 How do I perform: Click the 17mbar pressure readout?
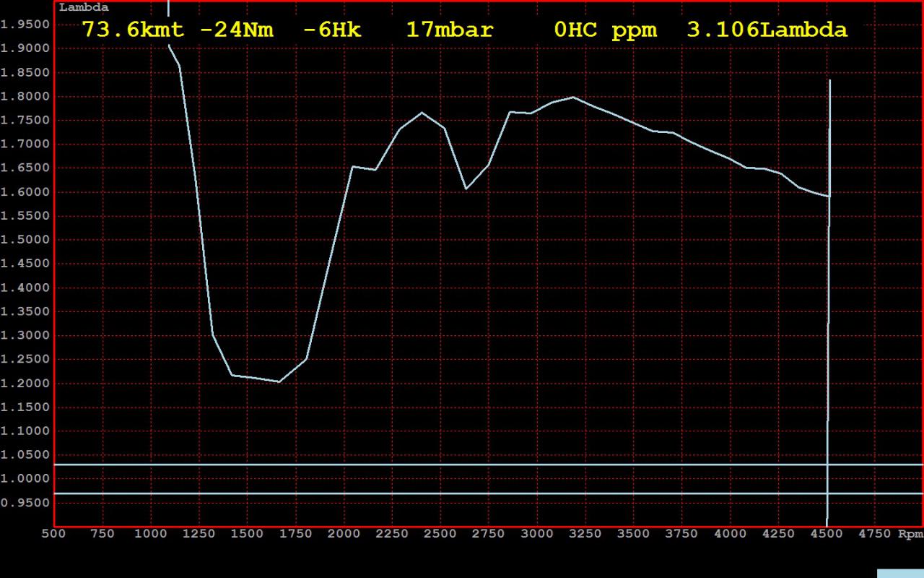pyautogui.click(x=449, y=30)
